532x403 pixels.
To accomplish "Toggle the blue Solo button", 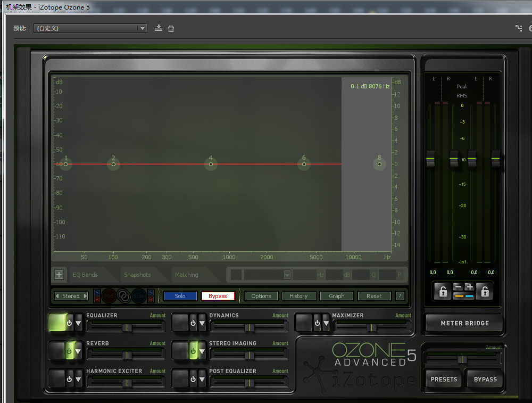I will pos(180,296).
